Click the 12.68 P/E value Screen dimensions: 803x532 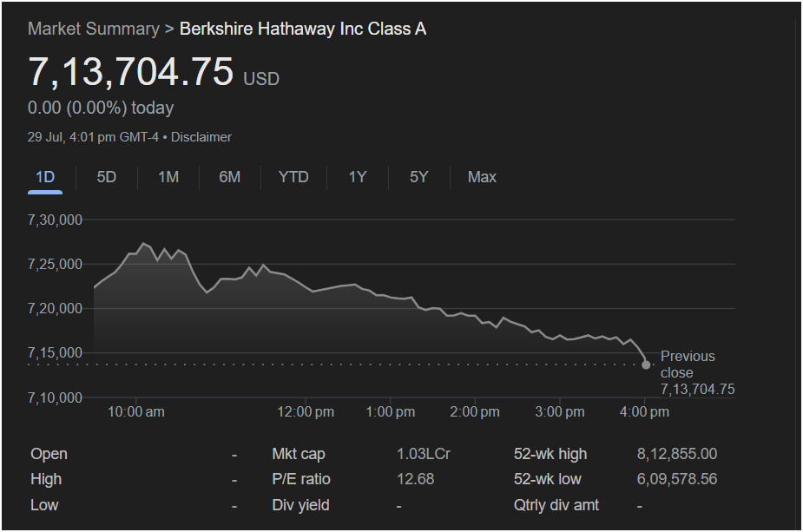click(x=415, y=479)
